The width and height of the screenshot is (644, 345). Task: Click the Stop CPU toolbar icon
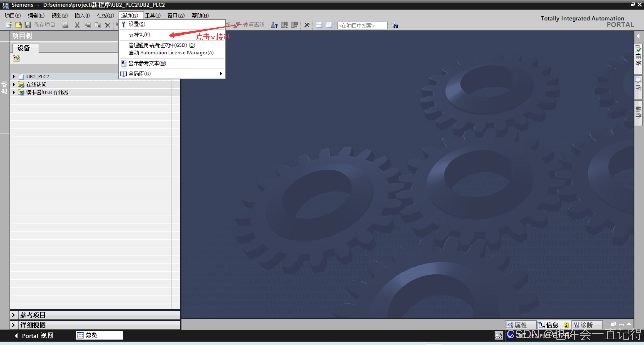(295, 25)
